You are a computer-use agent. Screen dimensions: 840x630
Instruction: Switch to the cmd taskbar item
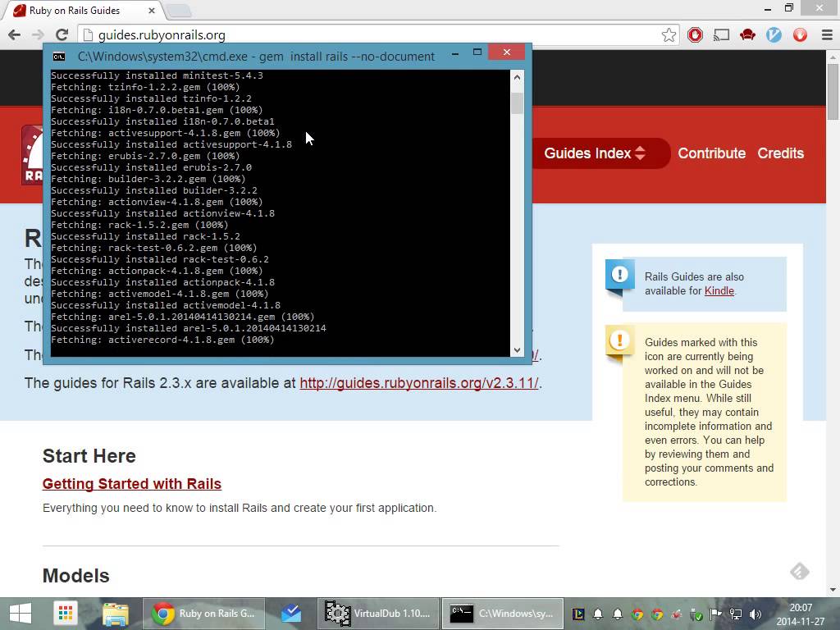503,614
